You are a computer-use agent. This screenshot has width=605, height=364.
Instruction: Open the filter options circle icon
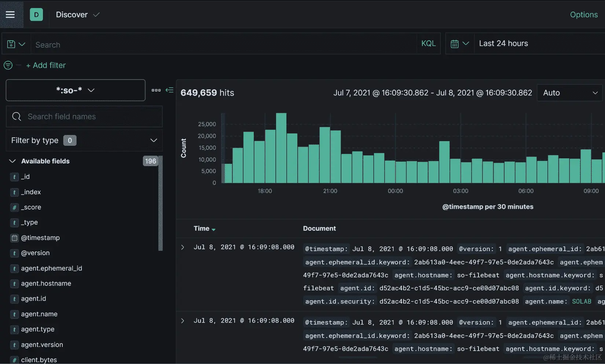click(x=8, y=65)
